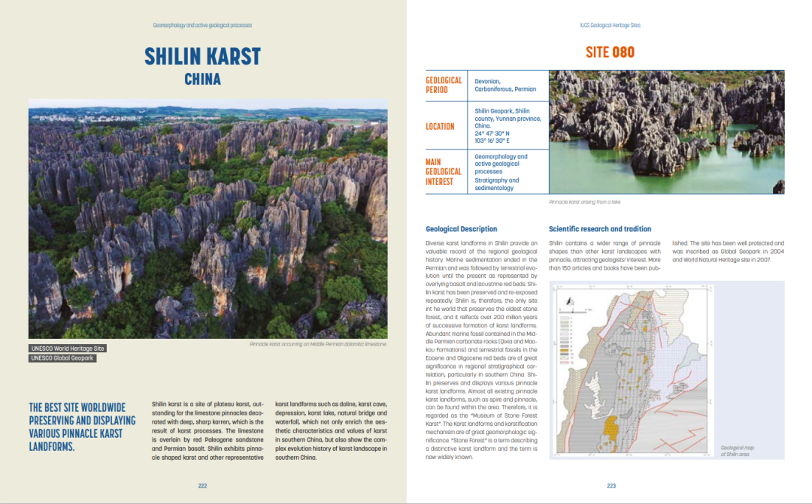Click the Geomorphology and active geological processes header
This screenshot has width=812, height=504.
pyautogui.click(x=202, y=26)
